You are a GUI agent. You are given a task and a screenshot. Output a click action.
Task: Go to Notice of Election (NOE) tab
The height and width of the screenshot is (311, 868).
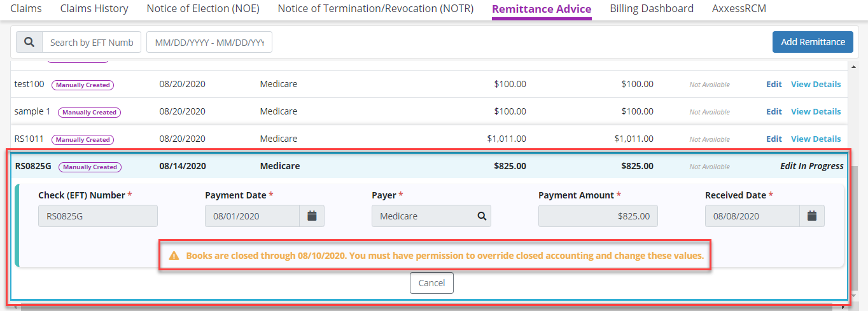pyautogui.click(x=203, y=9)
